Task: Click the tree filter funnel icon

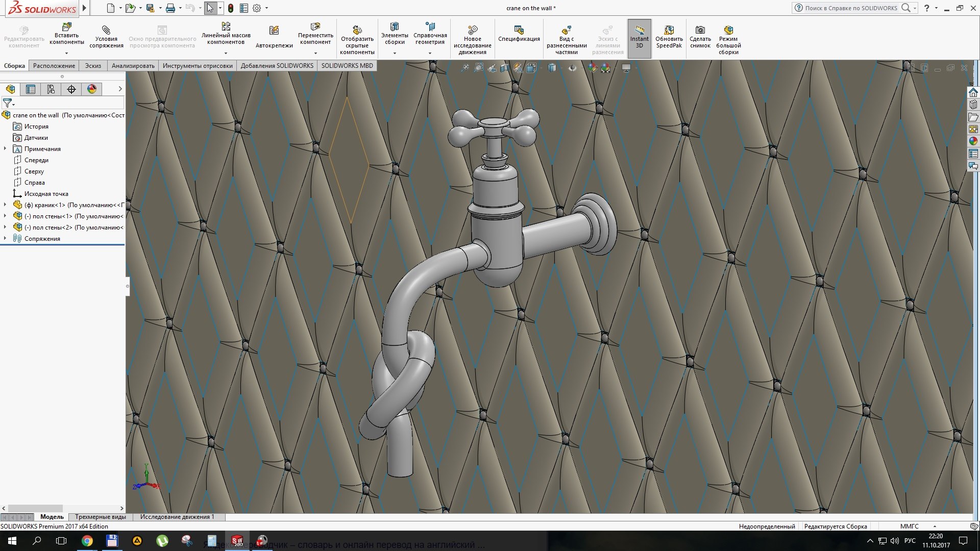Action: (8, 104)
